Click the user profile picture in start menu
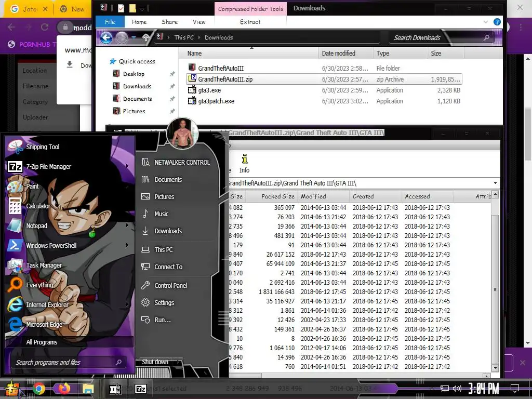This screenshot has height=399, width=532. [182, 134]
